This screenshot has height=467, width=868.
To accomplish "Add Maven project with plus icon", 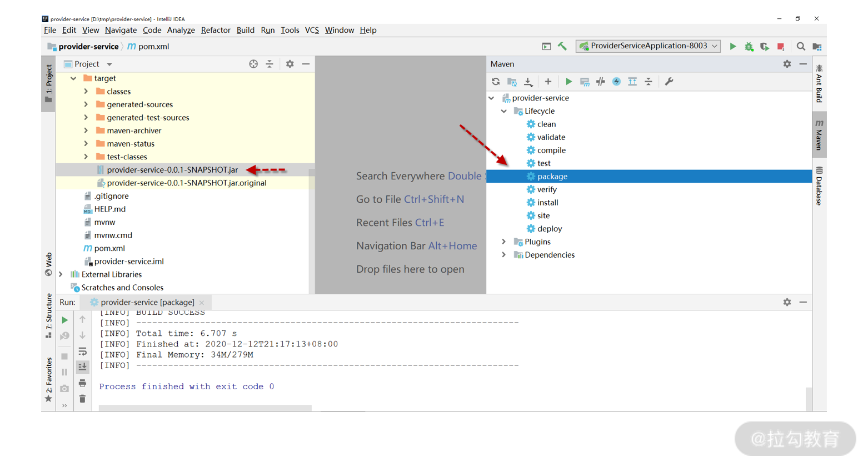I will tap(548, 82).
